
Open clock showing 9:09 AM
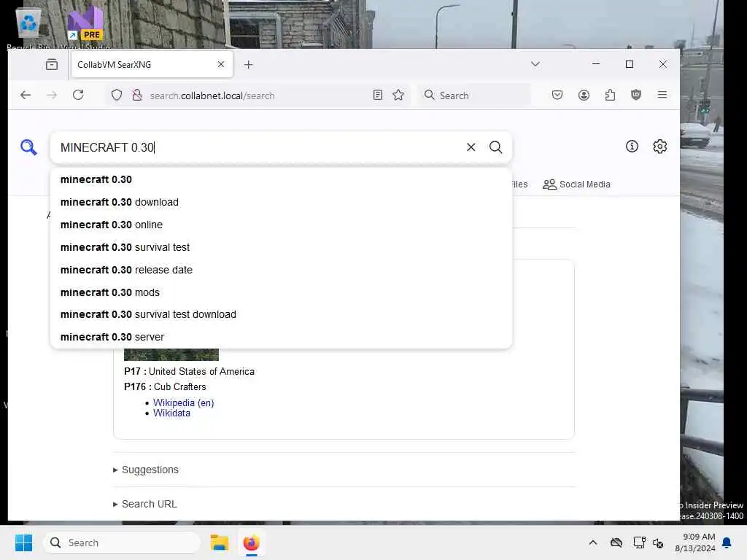(x=695, y=542)
